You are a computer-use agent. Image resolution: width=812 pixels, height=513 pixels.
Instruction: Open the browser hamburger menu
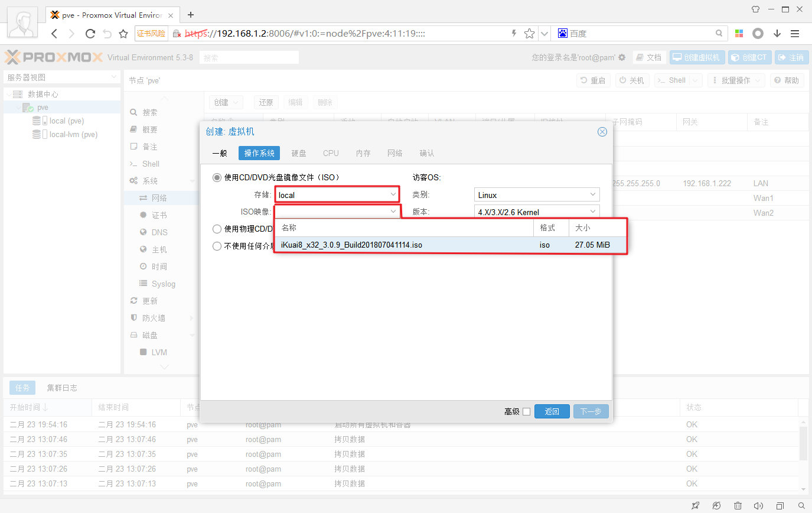tap(795, 34)
